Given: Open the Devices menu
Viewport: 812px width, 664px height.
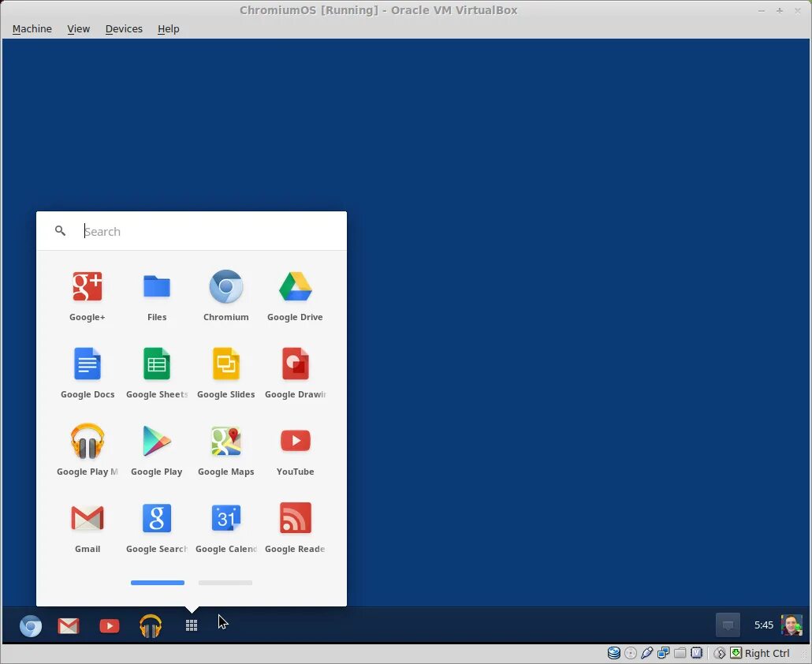Looking at the screenshot, I should [124, 29].
